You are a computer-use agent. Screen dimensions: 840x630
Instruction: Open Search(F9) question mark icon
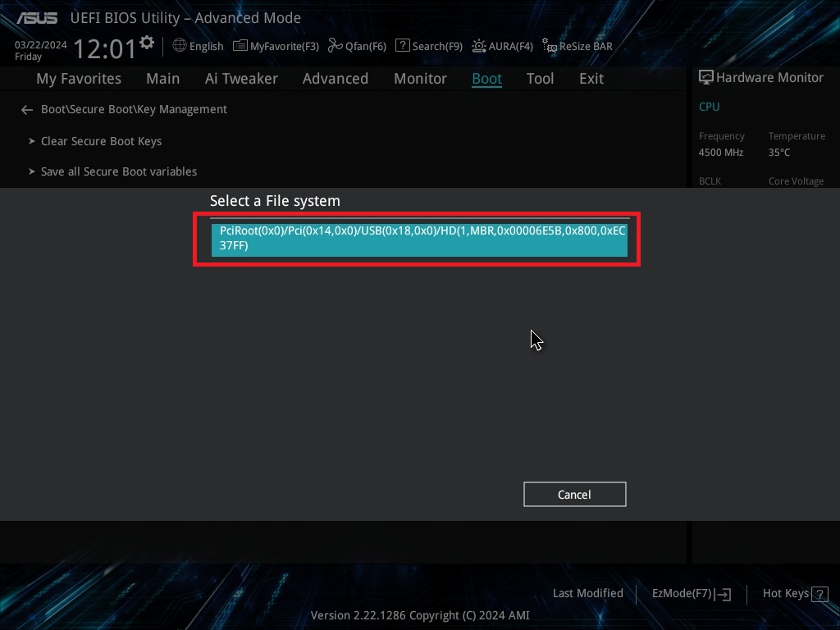pos(402,46)
